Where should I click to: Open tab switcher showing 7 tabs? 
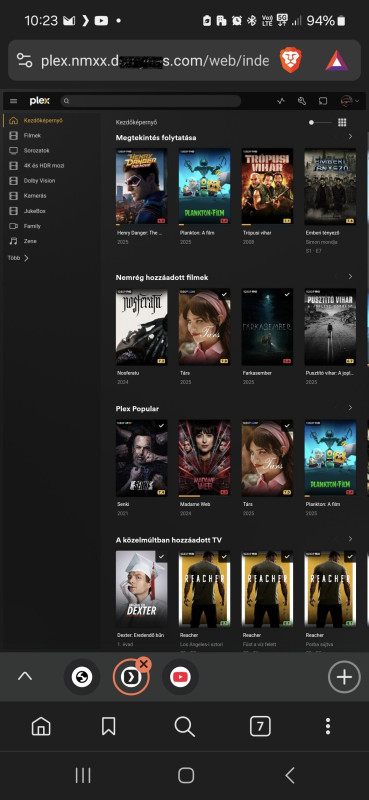[260, 726]
